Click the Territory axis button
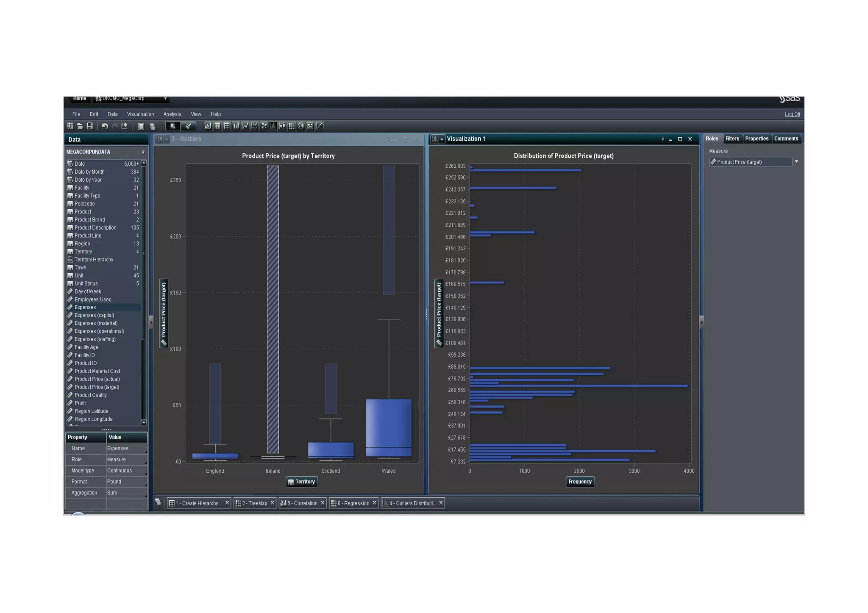The height and width of the screenshot is (613, 868). click(301, 482)
